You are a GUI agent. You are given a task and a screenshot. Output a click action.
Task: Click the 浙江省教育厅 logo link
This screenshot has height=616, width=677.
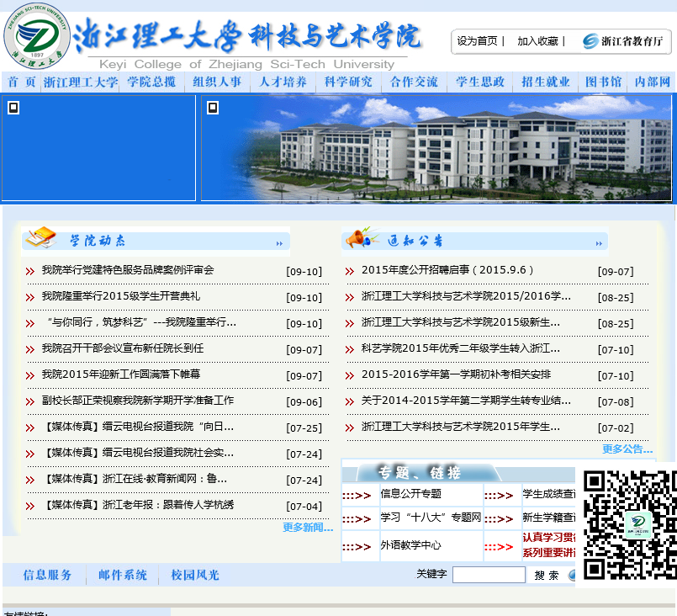[x=622, y=41]
